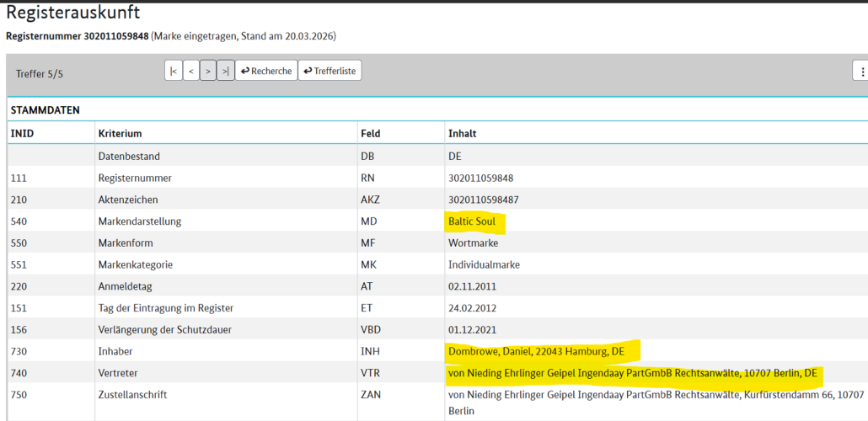Click the Treffer 5/5 counter
This screenshot has height=421, width=868.
point(40,74)
